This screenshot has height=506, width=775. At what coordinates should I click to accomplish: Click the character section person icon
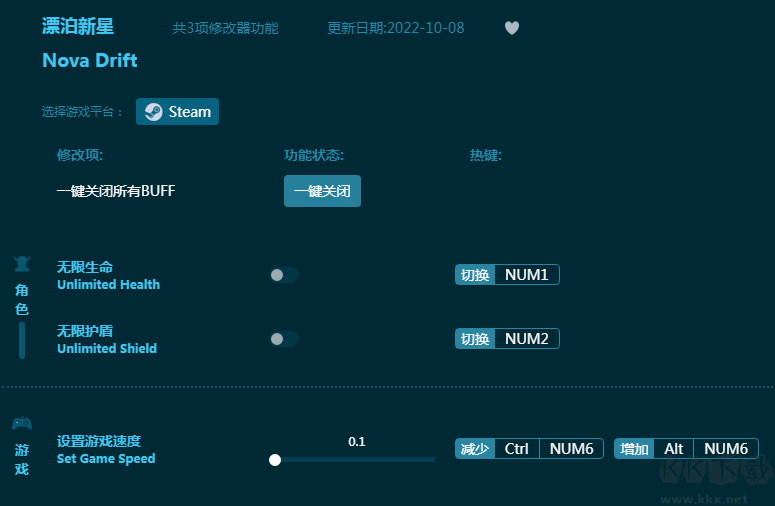click(x=21, y=264)
